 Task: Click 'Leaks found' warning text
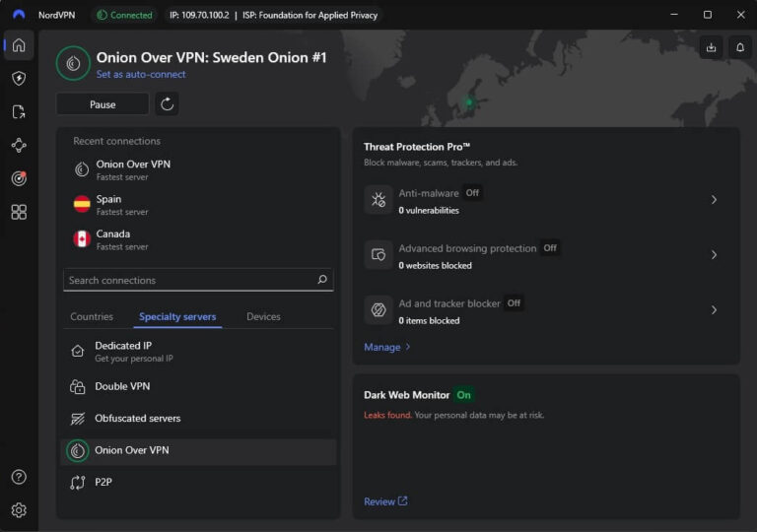click(x=387, y=415)
